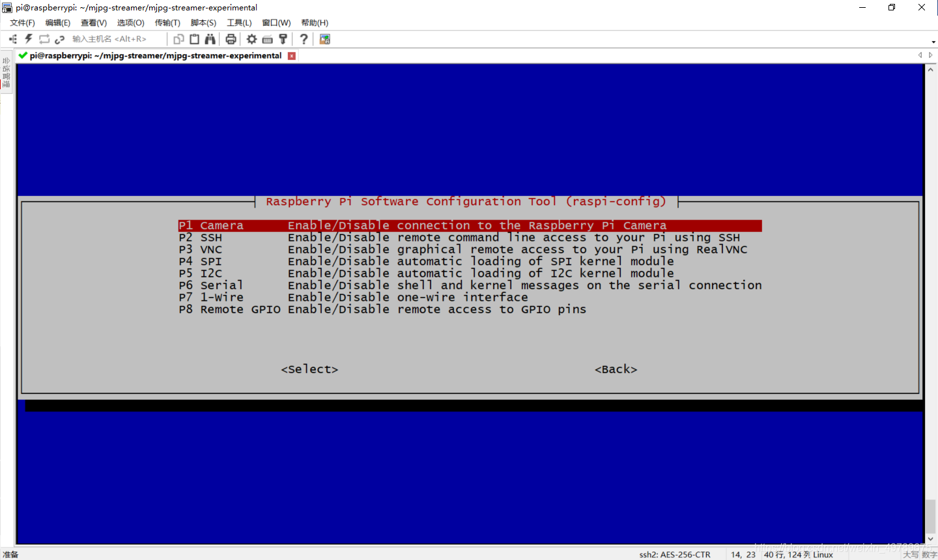Viewport: 938px width, 560px height.
Task: Open the 查看(V) menu
Action: 94,23
